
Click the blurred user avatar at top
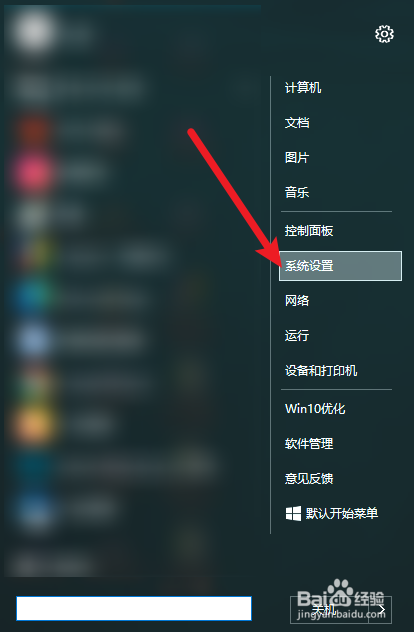[33, 30]
